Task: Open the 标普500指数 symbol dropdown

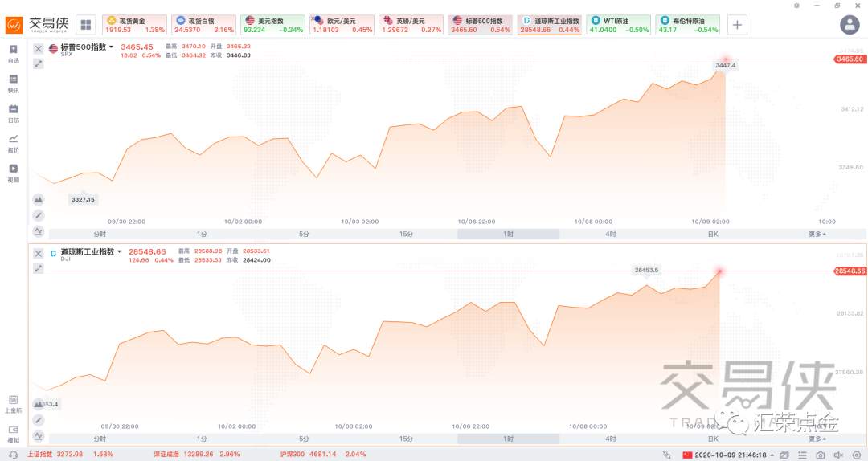Action: [86, 47]
